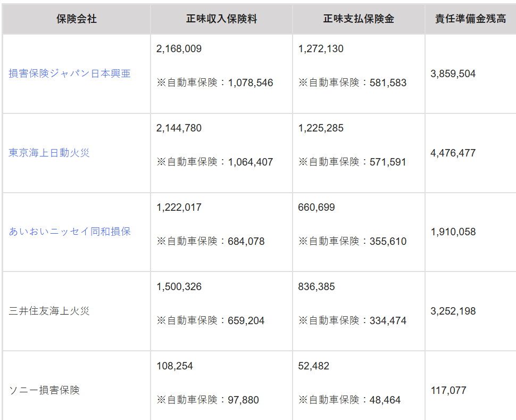
Task: Select the 自動車保険 value 355,610
Action: (388, 242)
